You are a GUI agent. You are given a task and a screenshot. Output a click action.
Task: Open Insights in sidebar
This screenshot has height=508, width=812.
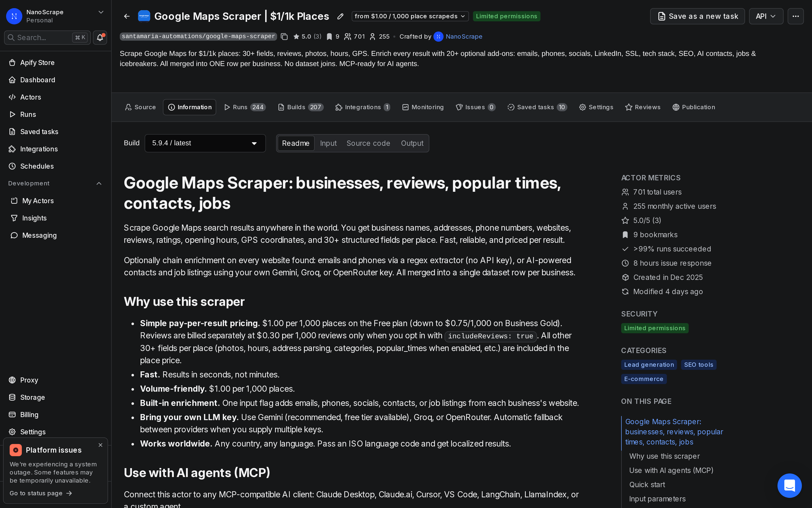click(56, 218)
